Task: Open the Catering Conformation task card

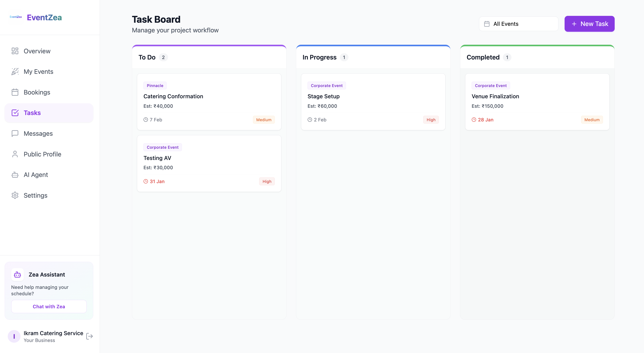Action: [209, 101]
